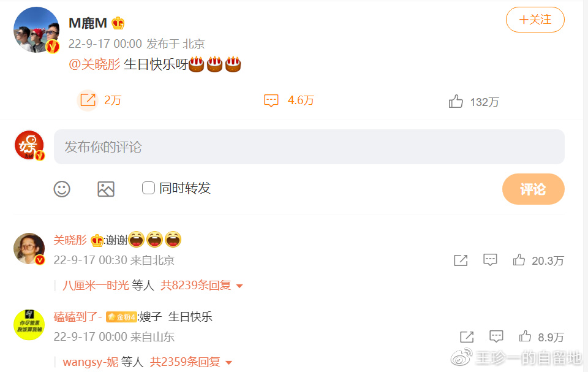Click the repost icon showing 2万
This screenshot has height=372, width=588.
(88, 101)
